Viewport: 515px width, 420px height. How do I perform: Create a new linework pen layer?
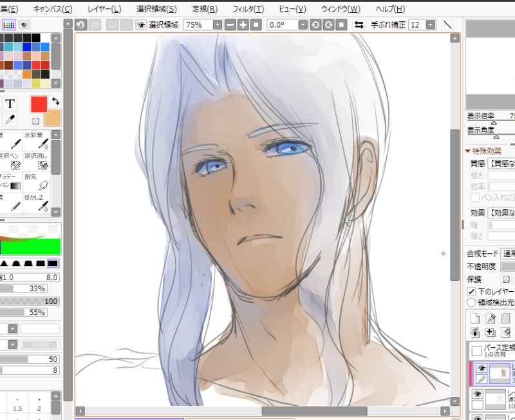[491, 318]
